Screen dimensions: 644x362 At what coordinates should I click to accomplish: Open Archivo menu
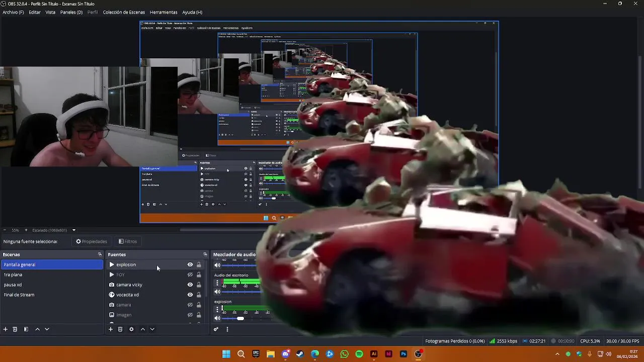13,12
